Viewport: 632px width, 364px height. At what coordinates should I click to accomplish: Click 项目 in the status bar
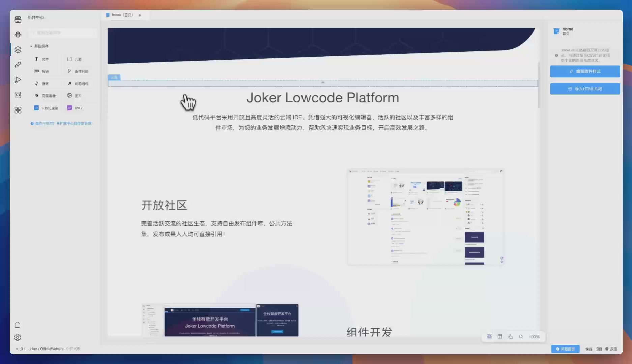599,349
